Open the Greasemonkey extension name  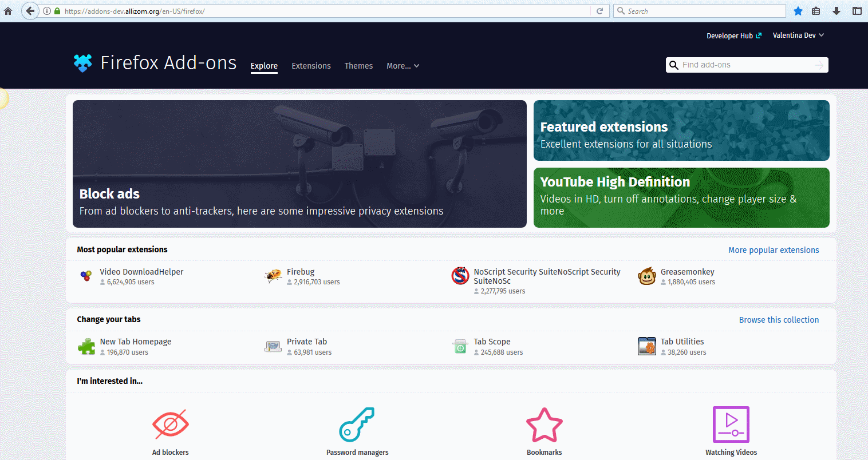688,272
